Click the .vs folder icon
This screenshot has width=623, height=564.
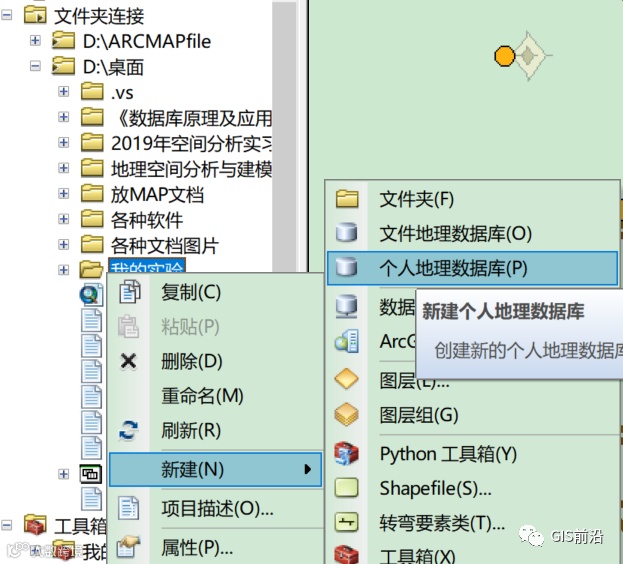click(x=92, y=91)
